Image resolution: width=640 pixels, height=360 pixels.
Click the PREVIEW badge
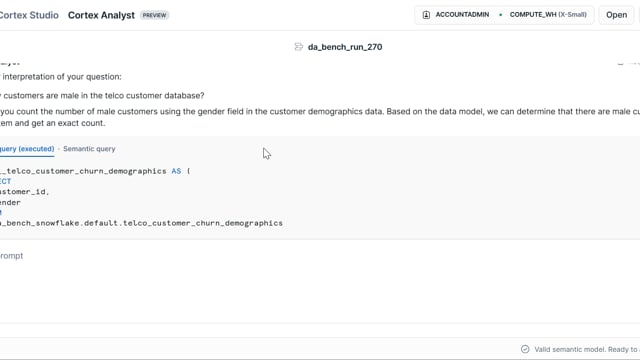154,15
